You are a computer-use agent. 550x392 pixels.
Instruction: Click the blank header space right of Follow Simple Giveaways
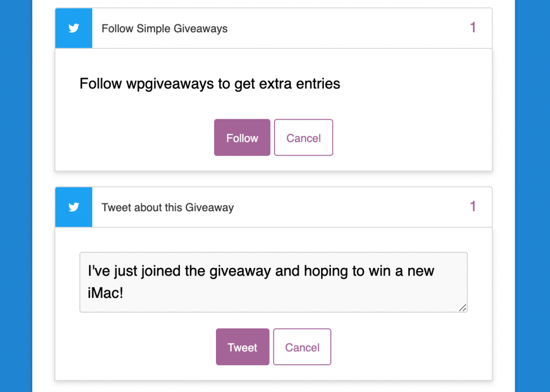click(x=348, y=28)
